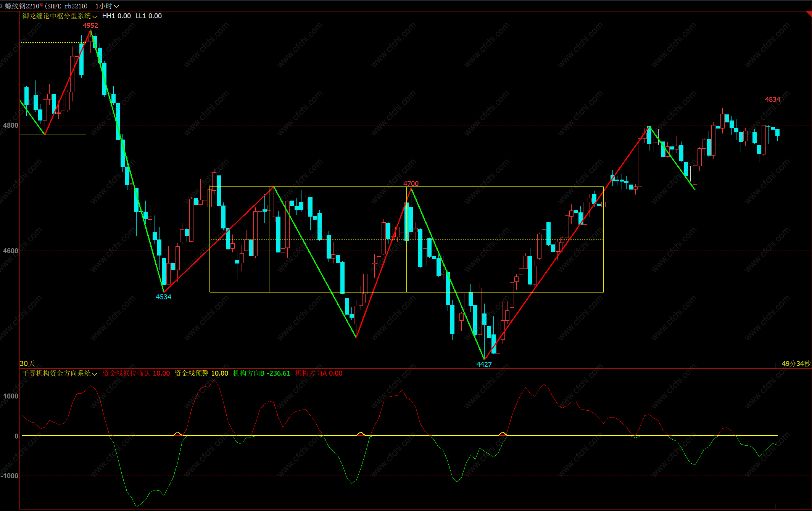Click the red M superscript marker
The width and height of the screenshot is (812, 511).
point(41,5)
